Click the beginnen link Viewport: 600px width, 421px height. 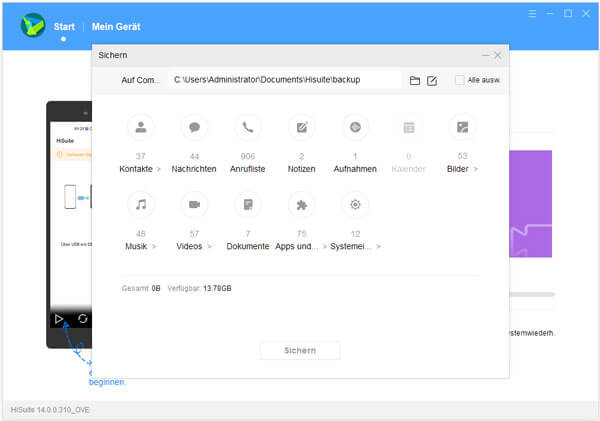pyautogui.click(x=106, y=382)
